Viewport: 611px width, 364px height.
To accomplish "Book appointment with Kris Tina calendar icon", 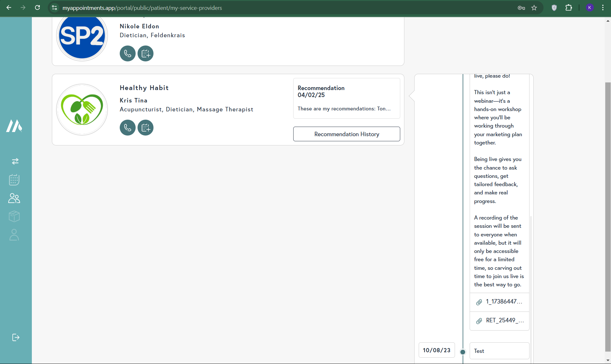I will tap(146, 128).
